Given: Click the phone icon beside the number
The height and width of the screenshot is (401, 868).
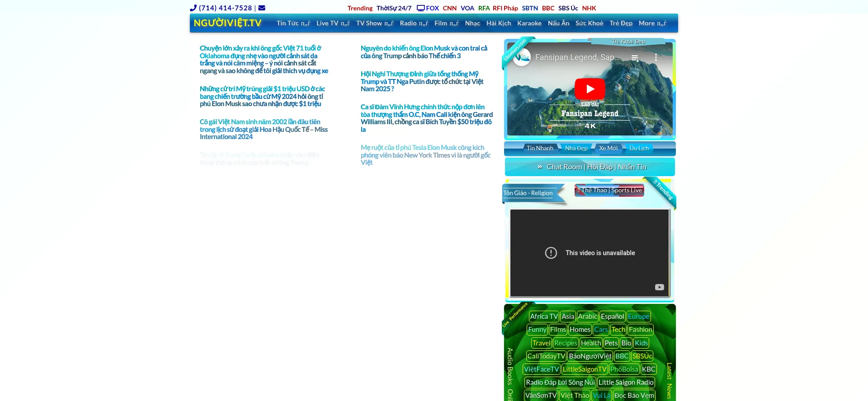Looking at the screenshot, I should tap(193, 8).
